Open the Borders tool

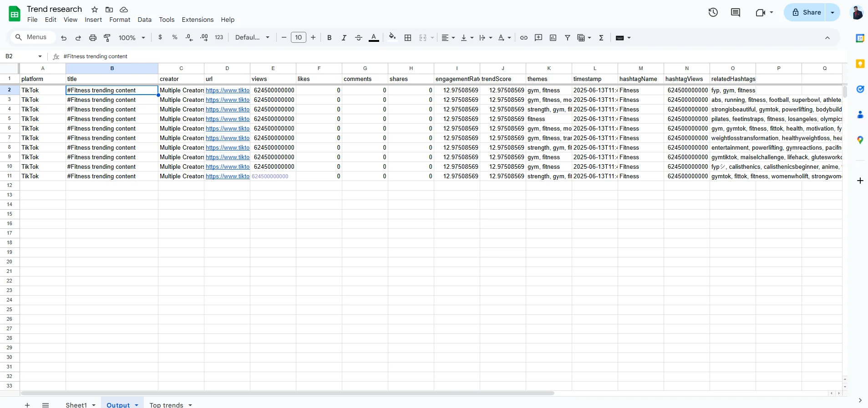coord(408,38)
